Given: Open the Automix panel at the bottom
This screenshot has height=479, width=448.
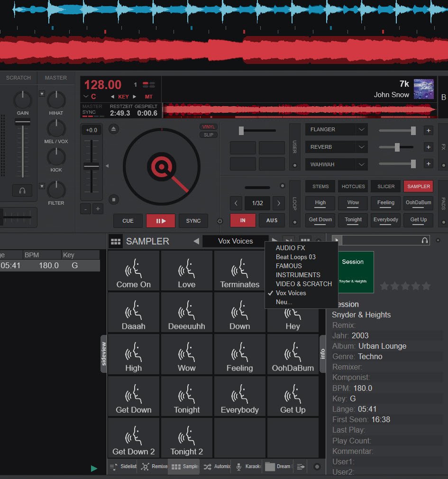Looking at the screenshot, I should (217, 467).
